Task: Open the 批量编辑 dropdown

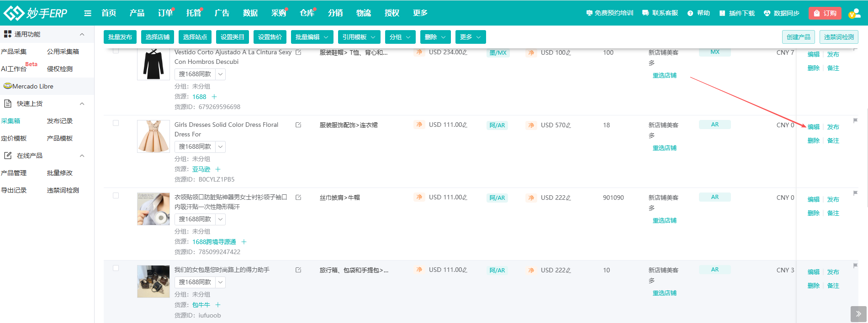Action: pyautogui.click(x=312, y=37)
